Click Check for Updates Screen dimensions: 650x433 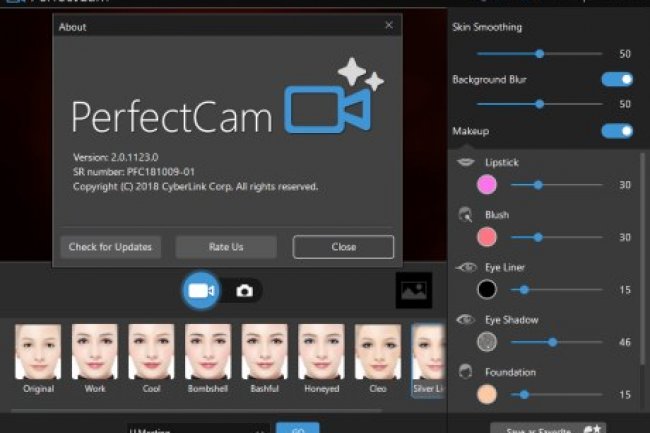coord(110,247)
